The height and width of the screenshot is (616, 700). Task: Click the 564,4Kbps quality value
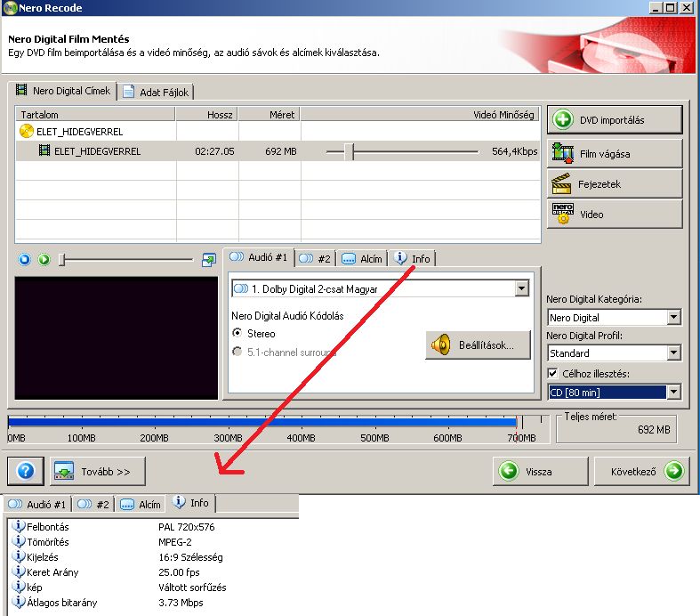[515, 151]
